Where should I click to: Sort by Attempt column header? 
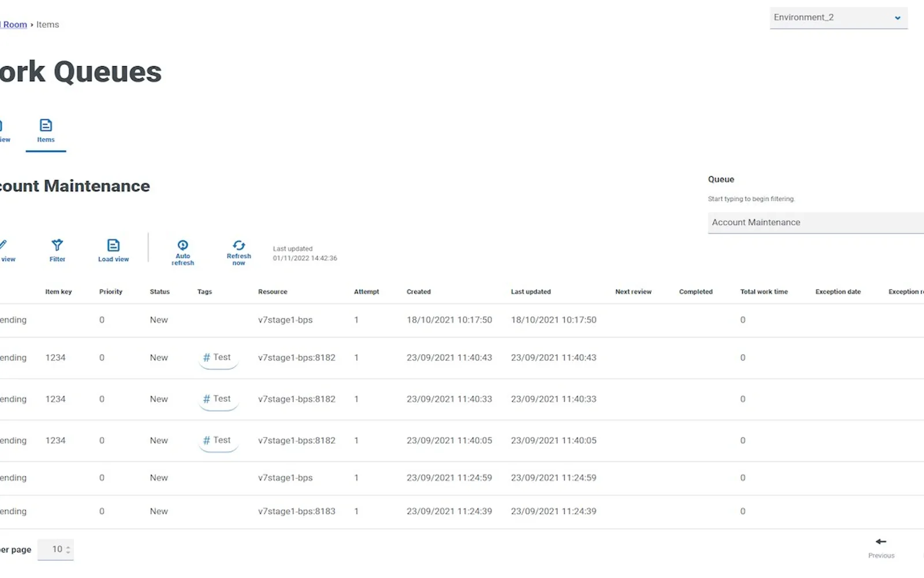tap(366, 292)
